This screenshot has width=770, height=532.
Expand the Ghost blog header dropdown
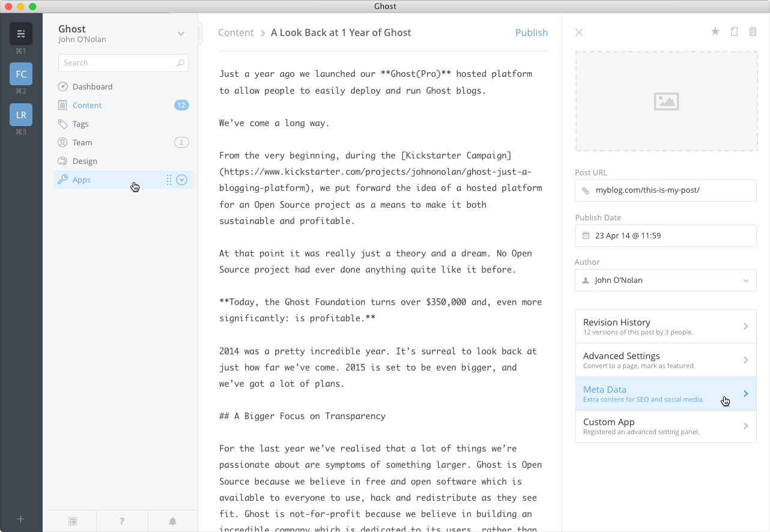coord(181,34)
